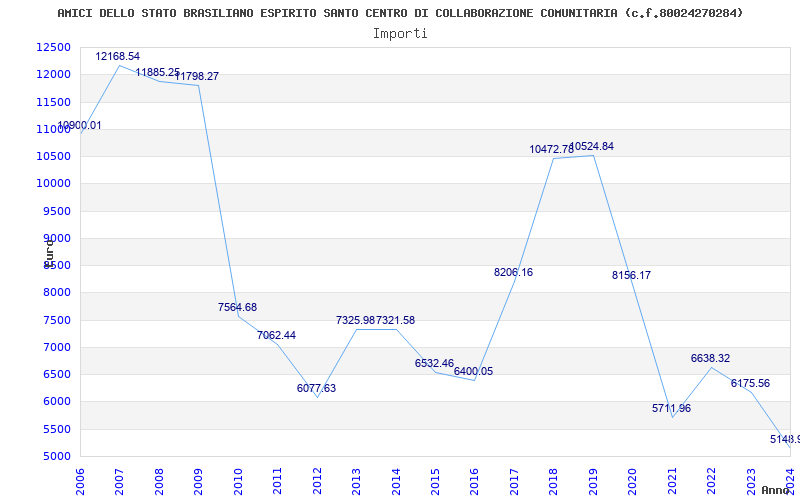The image size is (800, 500).
Task: Click the 7500 y-axis tick label
Action: point(56,320)
